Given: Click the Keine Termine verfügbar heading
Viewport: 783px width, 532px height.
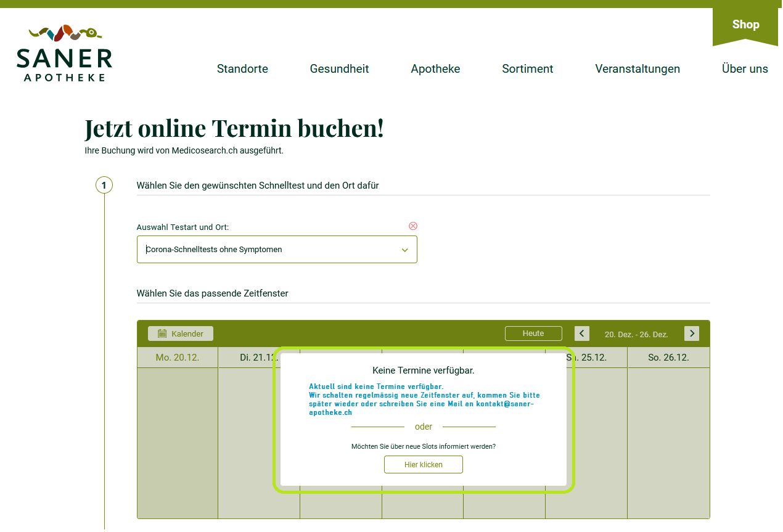Looking at the screenshot, I should (424, 370).
